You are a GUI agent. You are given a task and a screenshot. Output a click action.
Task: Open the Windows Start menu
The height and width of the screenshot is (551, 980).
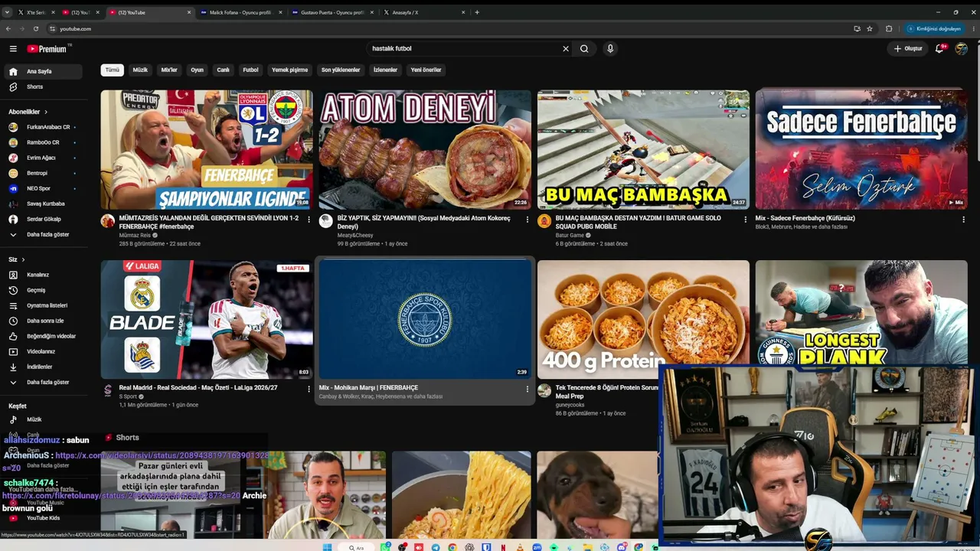[x=327, y=547]
